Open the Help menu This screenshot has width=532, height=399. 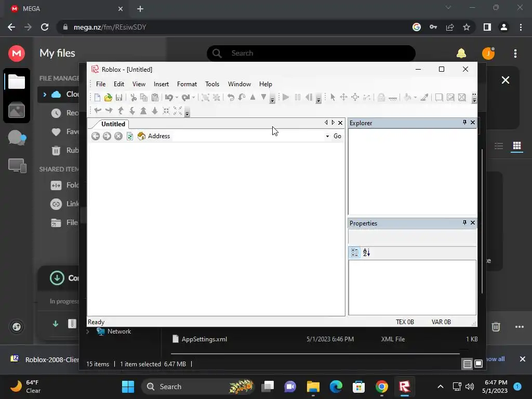(265, 84)
